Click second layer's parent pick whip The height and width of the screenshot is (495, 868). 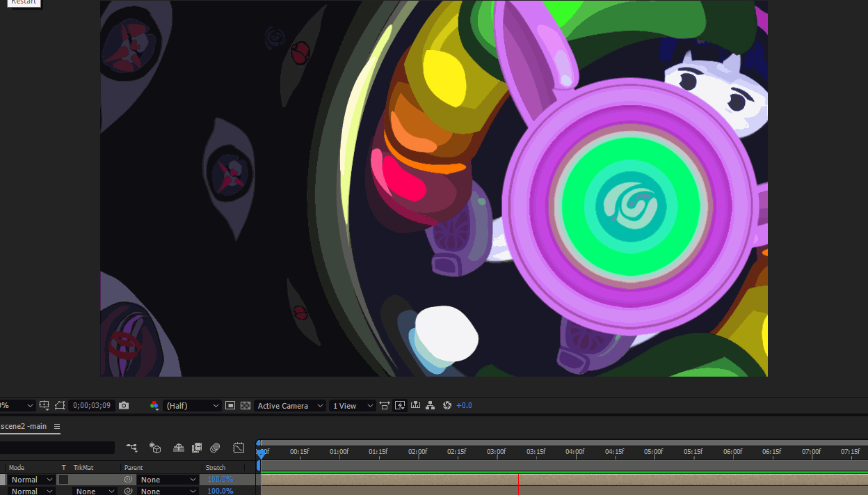click(128, 491)
